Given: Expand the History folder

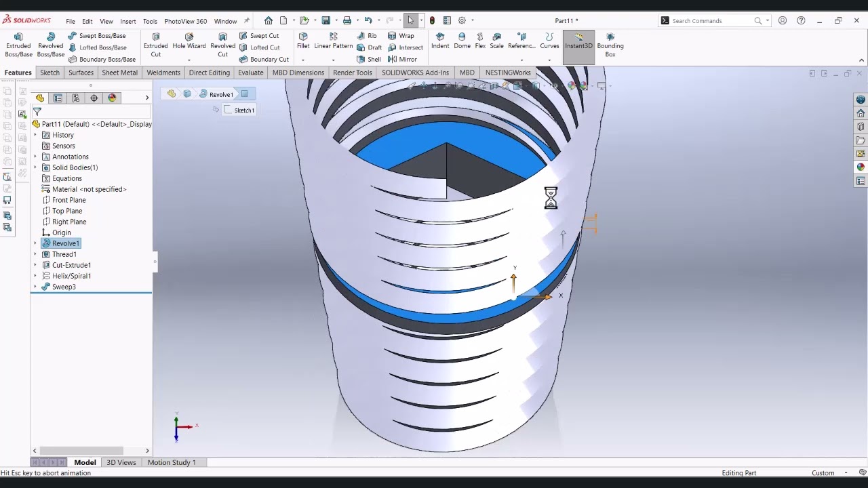Looking at the screenshot, I should [35, 135].
